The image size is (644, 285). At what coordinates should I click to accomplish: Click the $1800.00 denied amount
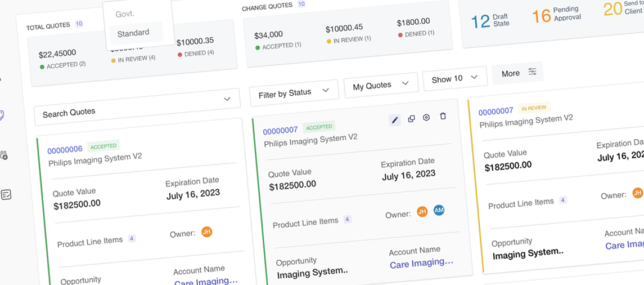click(x=413, y=22)
